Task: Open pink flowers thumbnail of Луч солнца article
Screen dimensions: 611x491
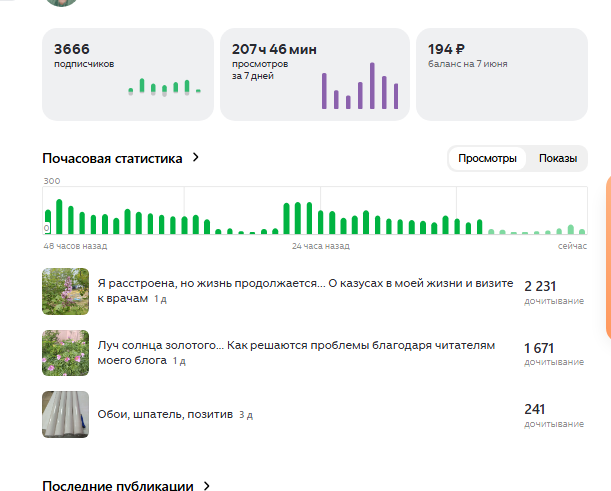Action: click(65, 353)
